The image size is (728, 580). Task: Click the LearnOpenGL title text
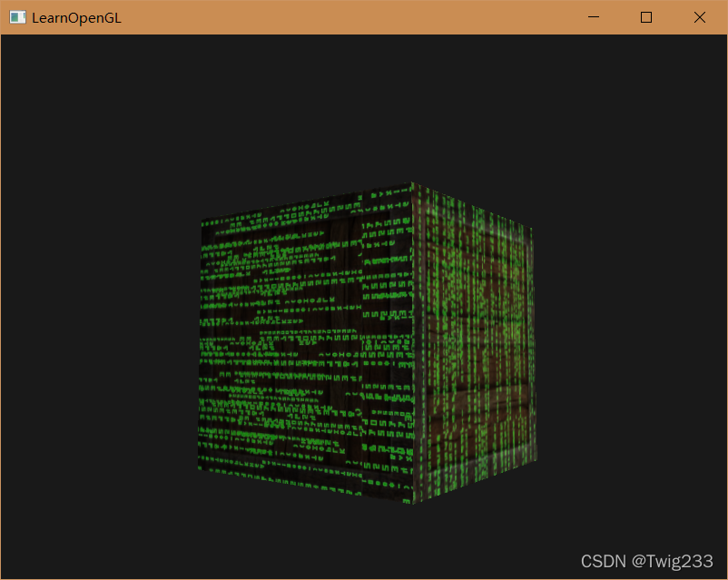(76, 18)
